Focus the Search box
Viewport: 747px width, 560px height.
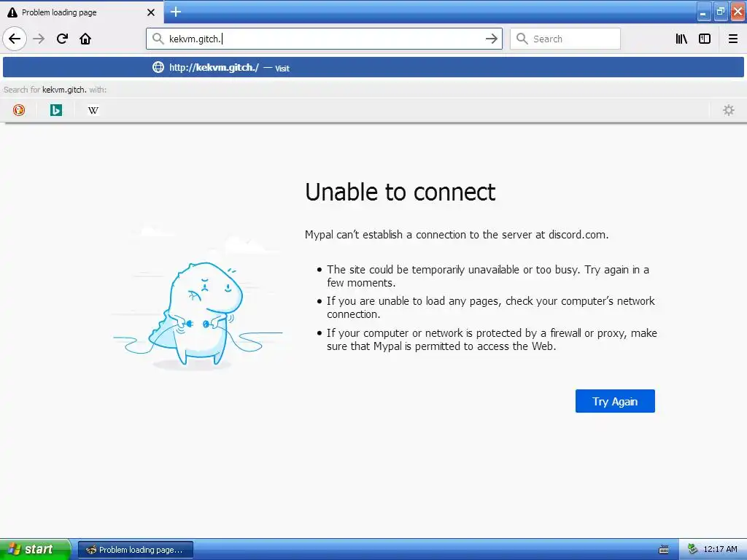(x=565, y=39)
